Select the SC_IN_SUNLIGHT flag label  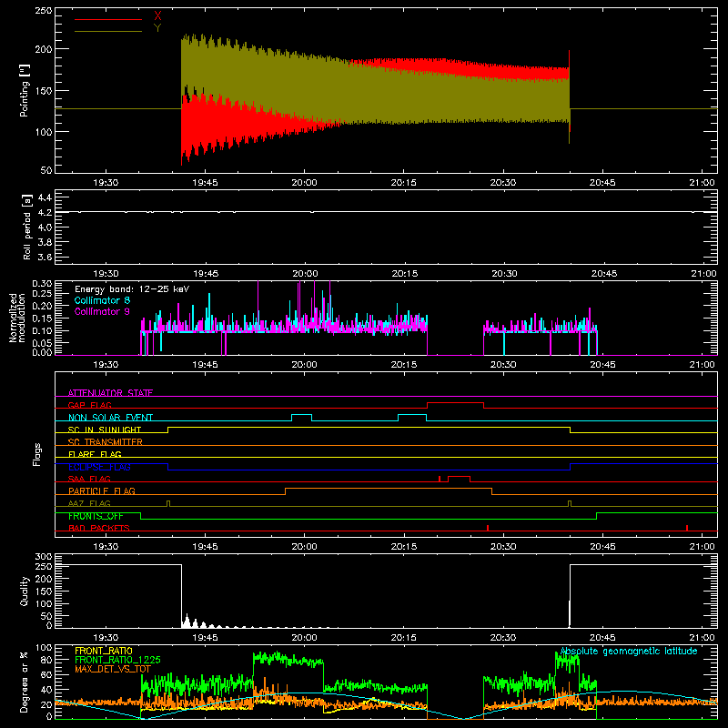click(x=105, y=430)
